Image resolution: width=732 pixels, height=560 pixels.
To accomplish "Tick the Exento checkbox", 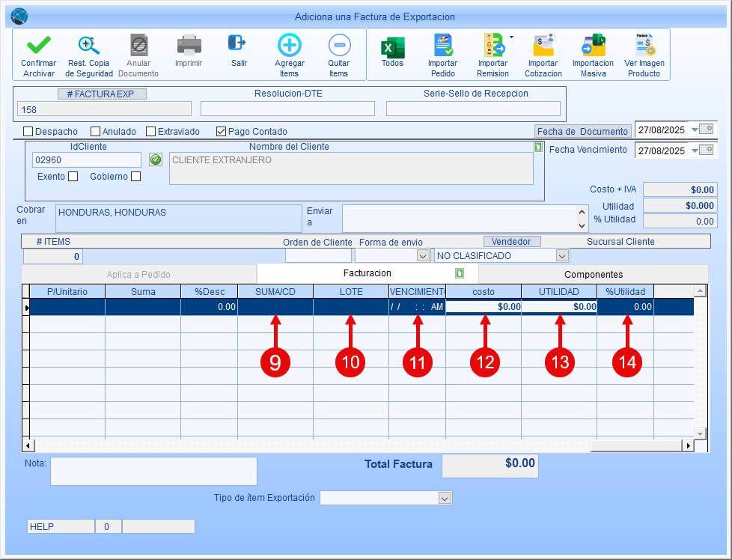I will click(73, 177).
